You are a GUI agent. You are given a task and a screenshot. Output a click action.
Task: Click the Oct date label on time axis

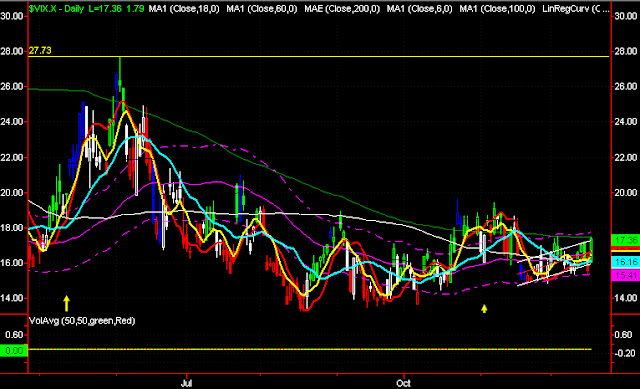click(403, 383)
